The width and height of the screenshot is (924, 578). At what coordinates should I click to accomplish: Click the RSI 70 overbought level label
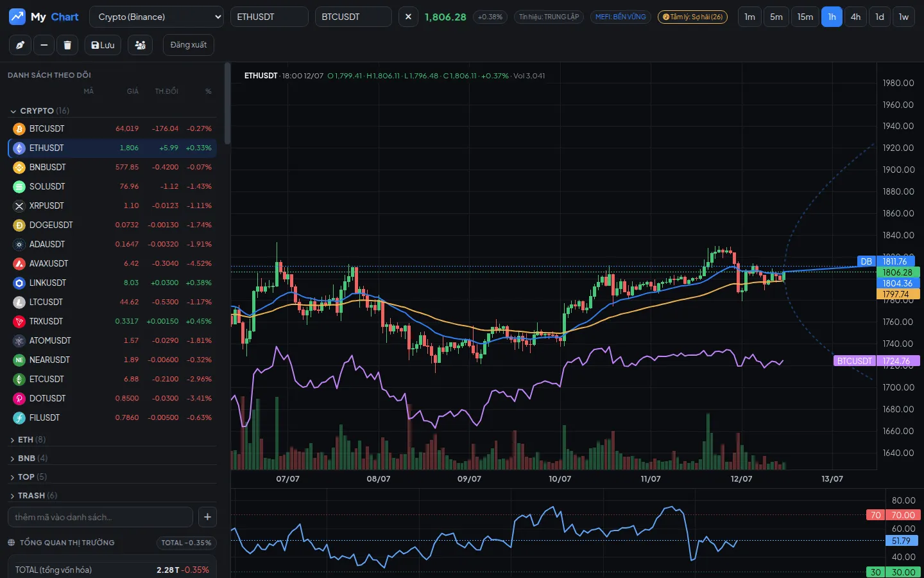(893, 515)
